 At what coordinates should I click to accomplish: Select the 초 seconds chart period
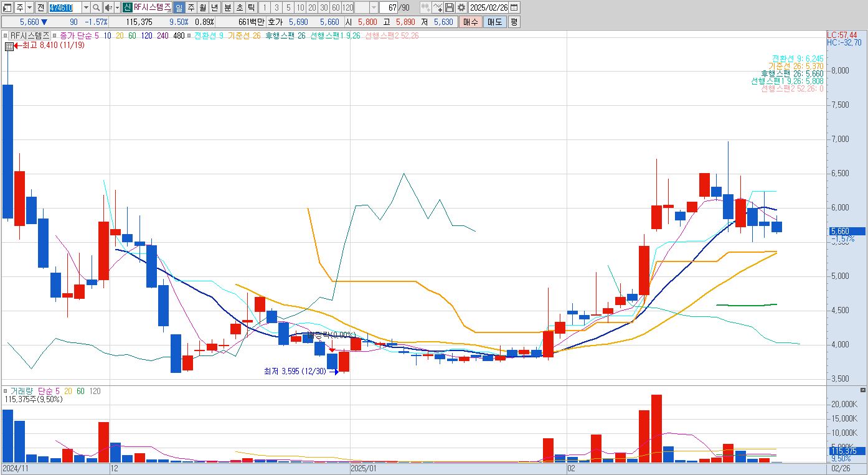click(x=239, y=7)
